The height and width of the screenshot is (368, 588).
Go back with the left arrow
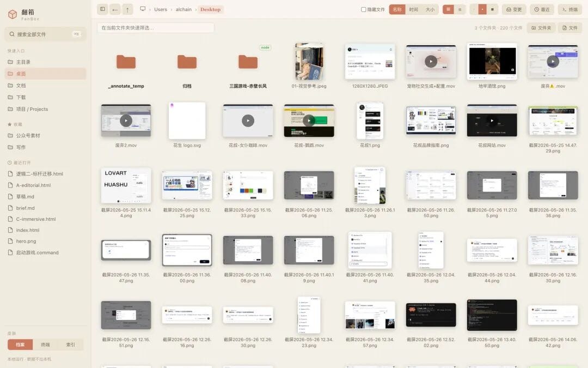coord(115,9)
